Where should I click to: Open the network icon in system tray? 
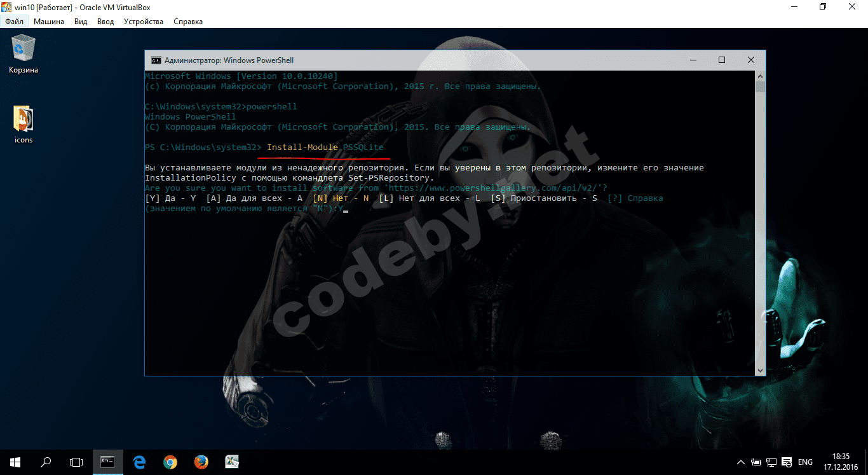[x=772, y=462]
